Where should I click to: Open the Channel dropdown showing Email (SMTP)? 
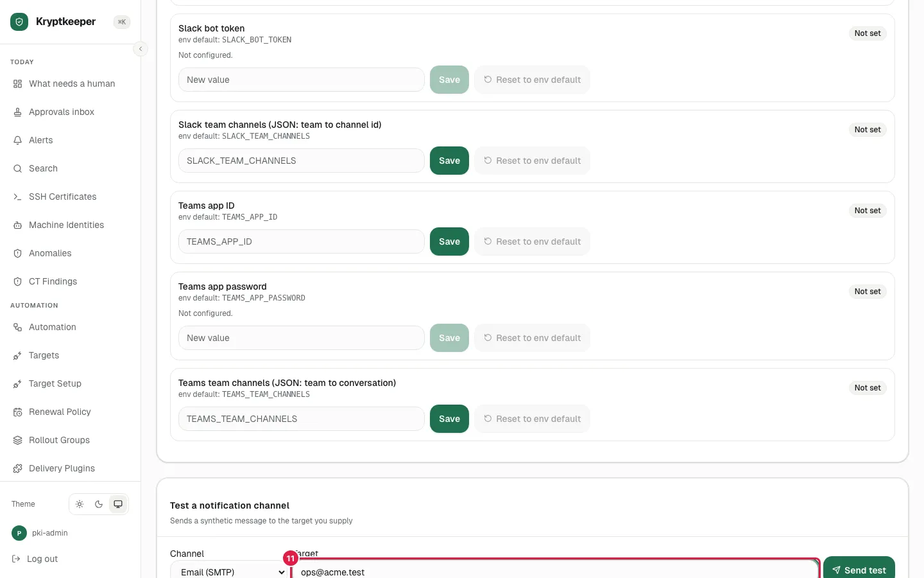(x=229, y=570)
